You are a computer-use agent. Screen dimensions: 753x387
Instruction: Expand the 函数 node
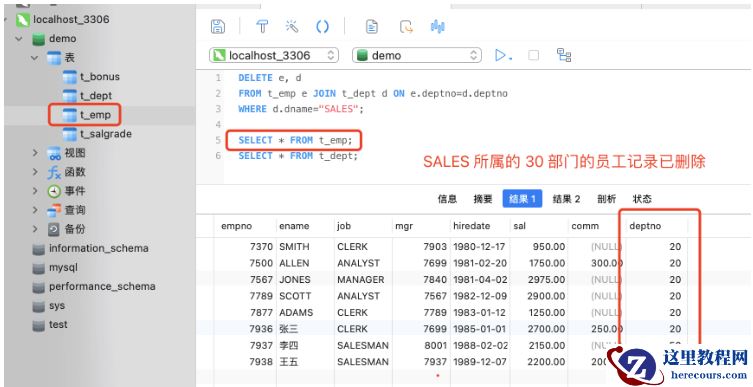[35, 172]
